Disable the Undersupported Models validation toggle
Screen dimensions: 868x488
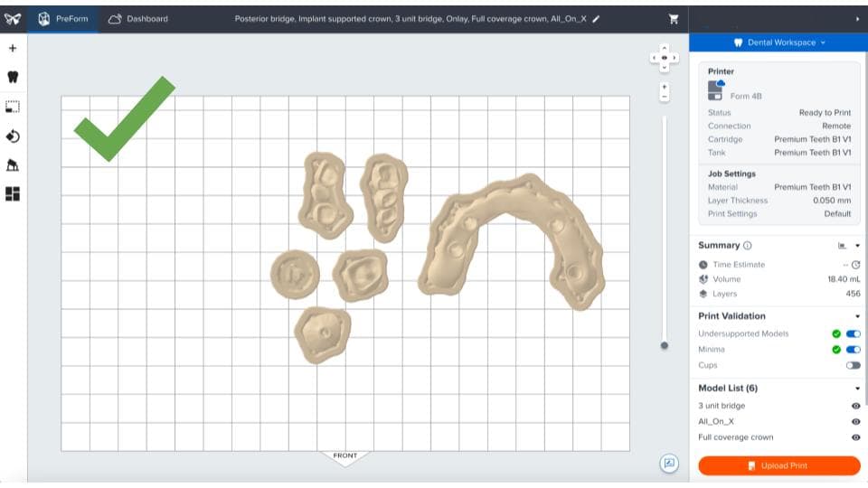pos(853,333)
